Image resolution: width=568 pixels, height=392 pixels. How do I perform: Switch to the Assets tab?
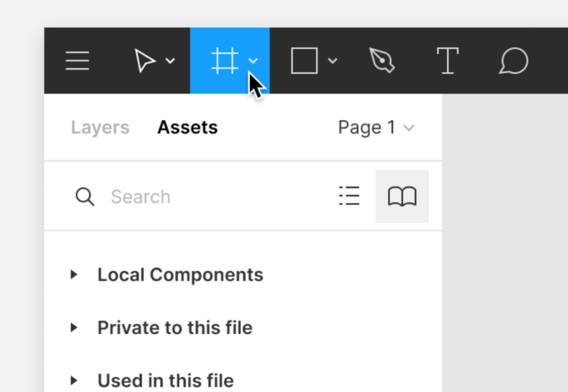click(187, 128)
